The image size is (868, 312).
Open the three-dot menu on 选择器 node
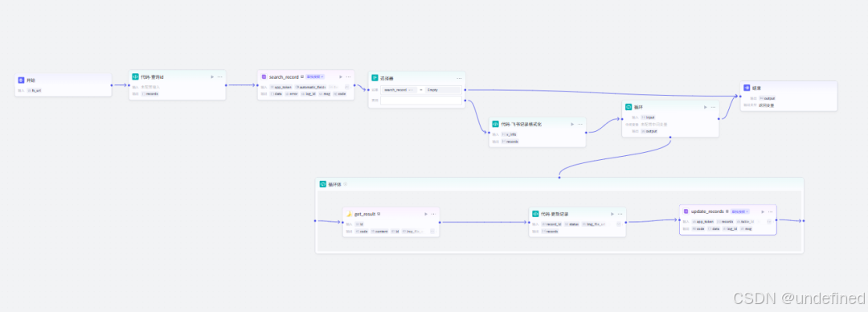[459, 78]
